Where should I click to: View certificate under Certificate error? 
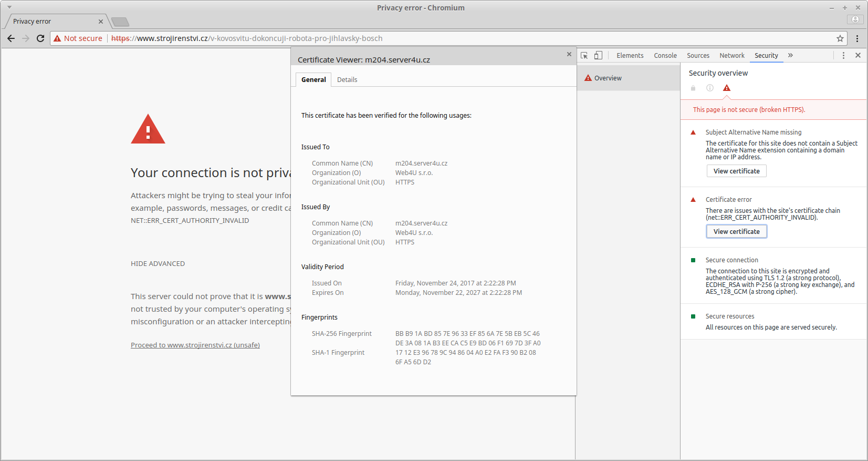coord(736,232)
